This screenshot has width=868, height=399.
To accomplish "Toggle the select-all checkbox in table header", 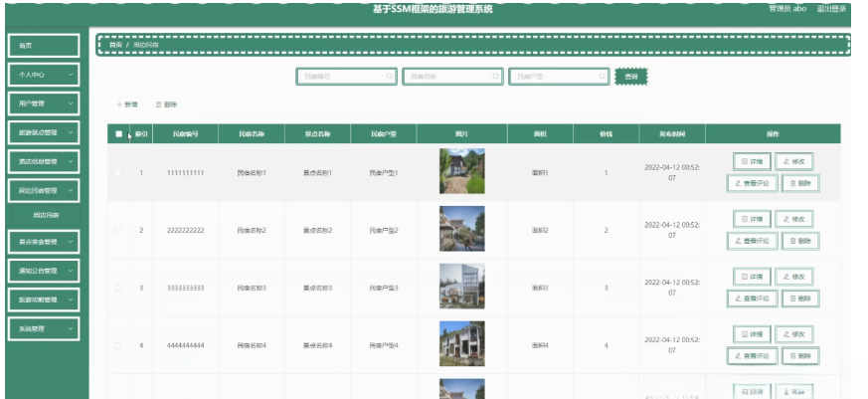I will pos(118,133).
